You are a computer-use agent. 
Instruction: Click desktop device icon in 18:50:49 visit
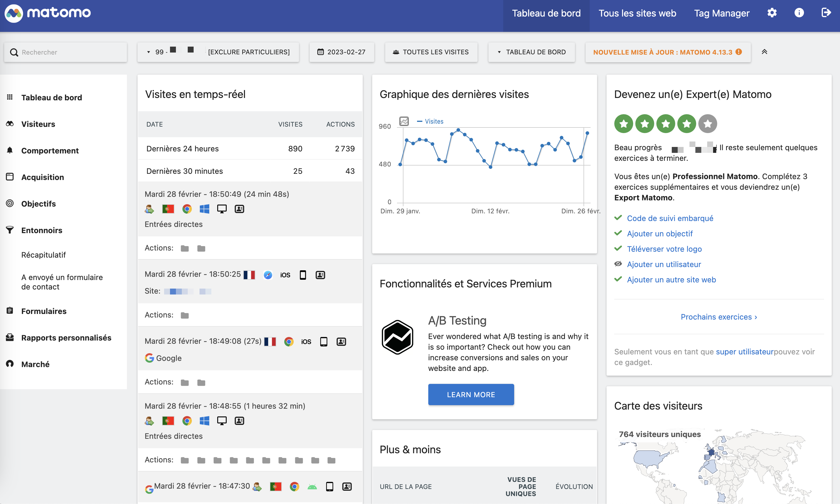click(x=222, y=209)
